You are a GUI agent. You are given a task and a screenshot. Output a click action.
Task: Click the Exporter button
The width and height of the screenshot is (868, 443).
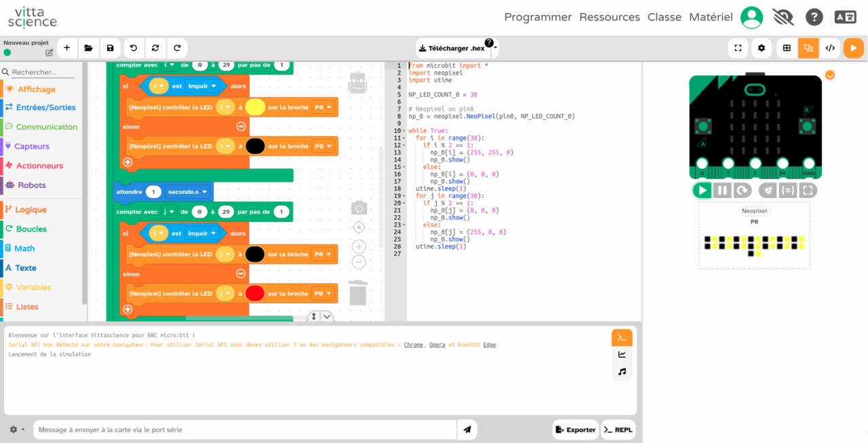pos(575,429)
